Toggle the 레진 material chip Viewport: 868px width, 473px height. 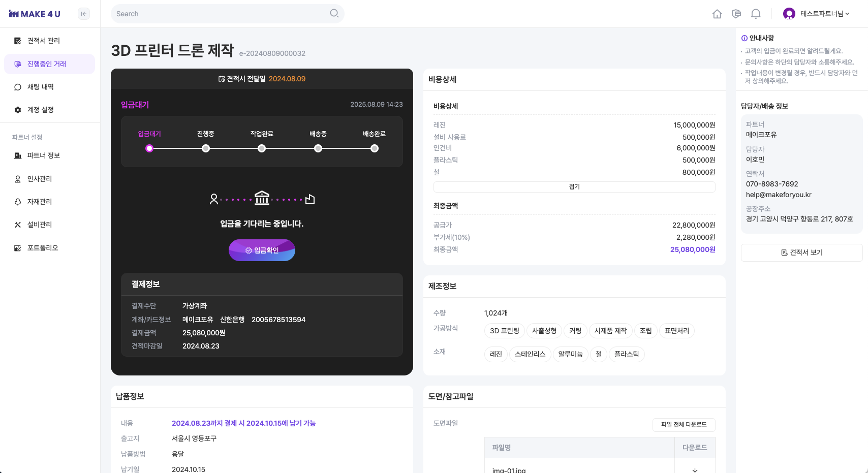(x=495, y=354)
